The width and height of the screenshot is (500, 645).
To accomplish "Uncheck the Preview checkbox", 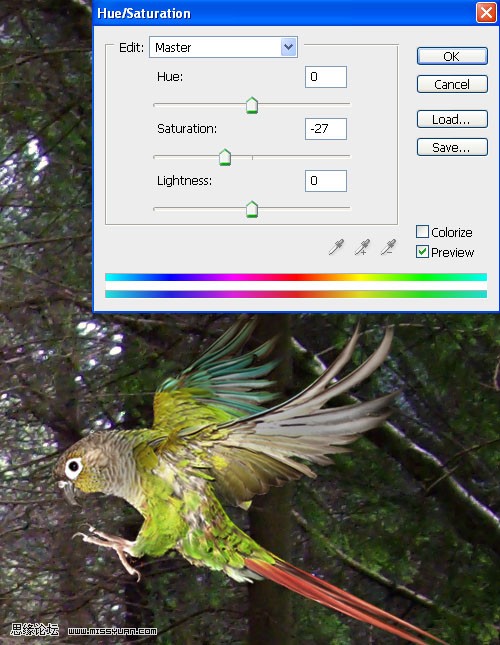I will pos(422,251).
